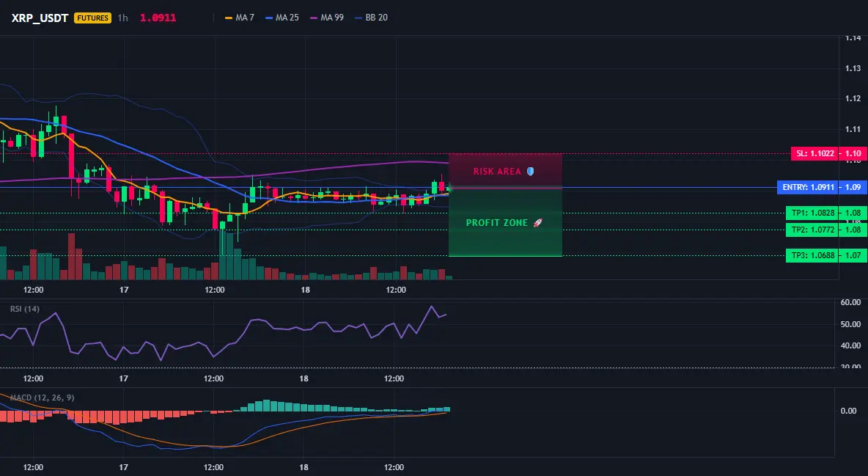The width and height of the screenshot is (868, 476).
Task: Click the 18 date label under RSI panel
Action: [x=304, y=378]
